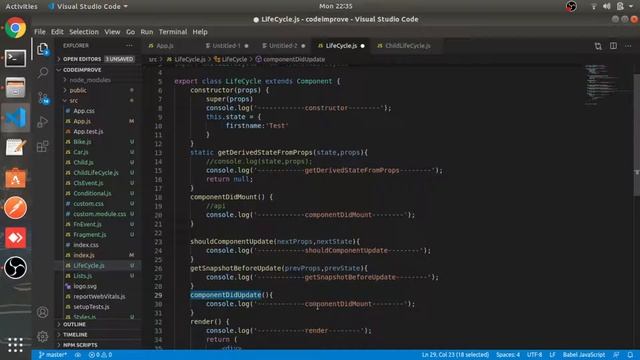Open the Mon 22:35 clock menu
This screenshot has height=360, width=640.
pos(336,6)
